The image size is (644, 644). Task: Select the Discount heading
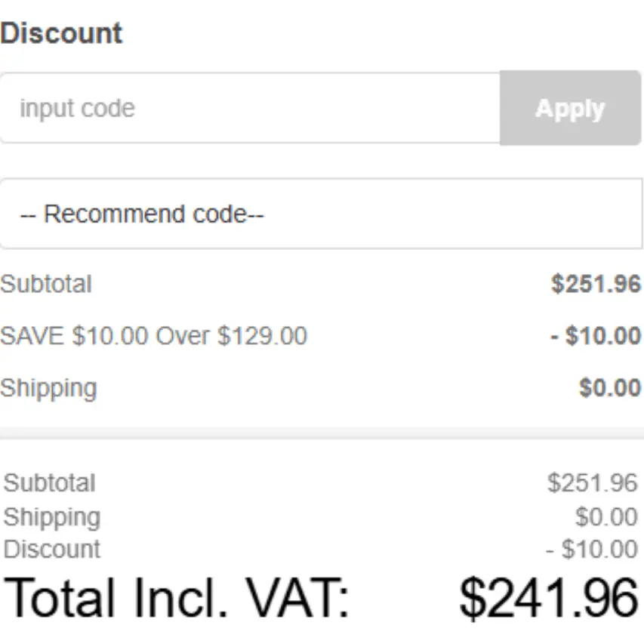click(62, 32)
